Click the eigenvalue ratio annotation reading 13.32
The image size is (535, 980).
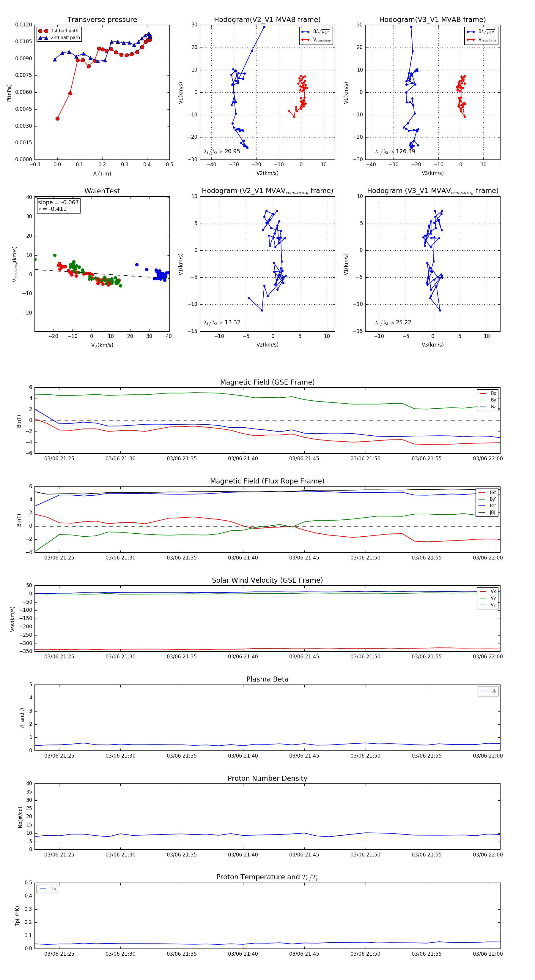[222, 323]
